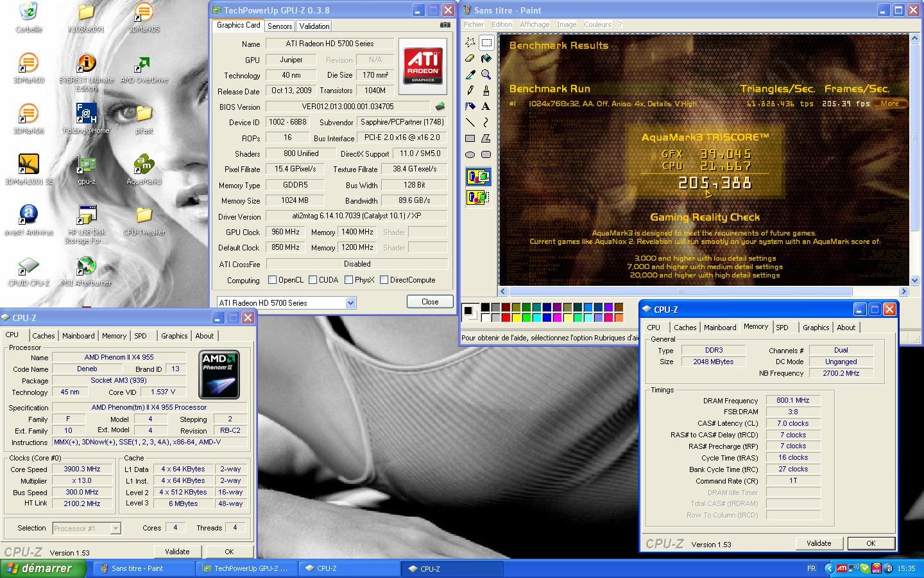
Task: Select the Rounded Rectangle tool in Paint
Action: pos(486,154)
